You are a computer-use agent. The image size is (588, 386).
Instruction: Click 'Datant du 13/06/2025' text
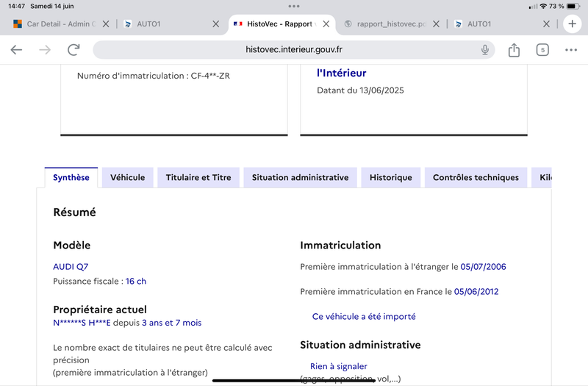[360, 90]
